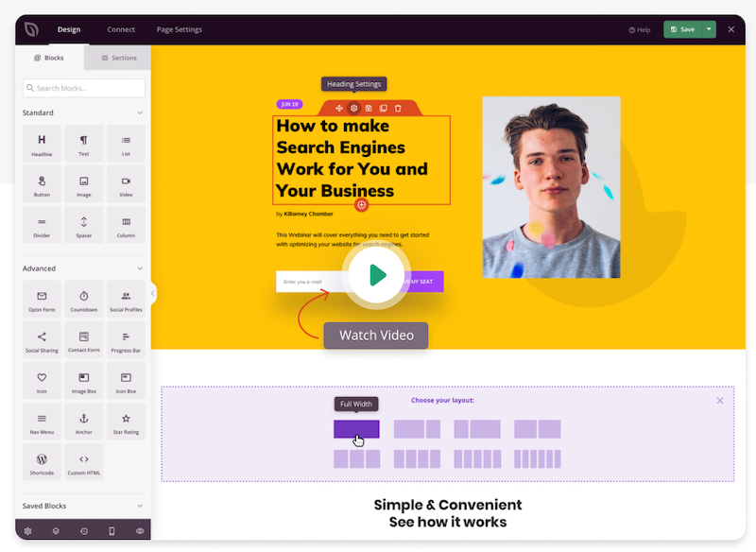Collapse the left sidebar panel handle
756x552 pixels.
pyautogui.click(x=153, y=293)
